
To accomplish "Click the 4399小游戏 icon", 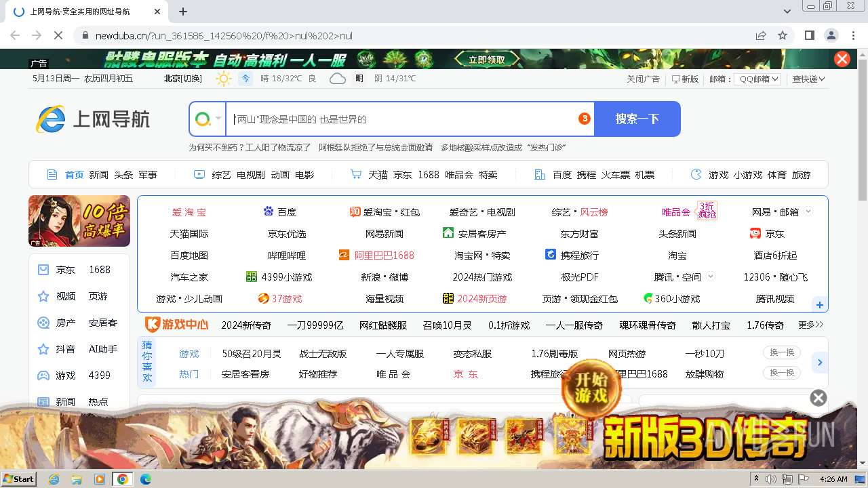I will (252, 277).
